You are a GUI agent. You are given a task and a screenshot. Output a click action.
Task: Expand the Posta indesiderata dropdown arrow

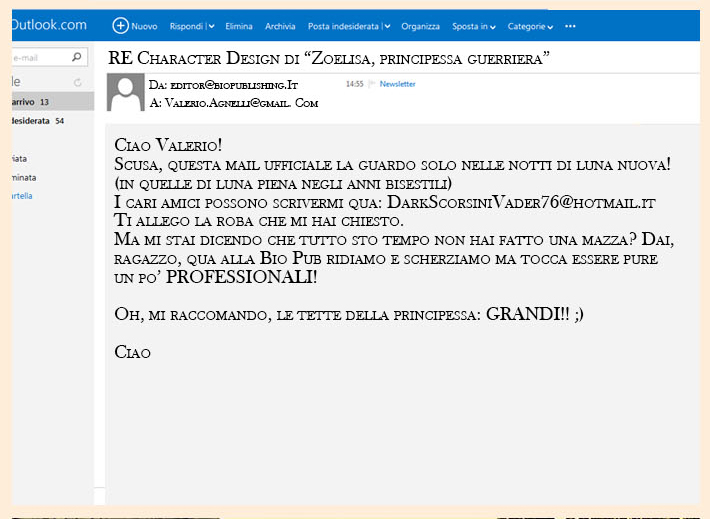click(x=387, y=26)
